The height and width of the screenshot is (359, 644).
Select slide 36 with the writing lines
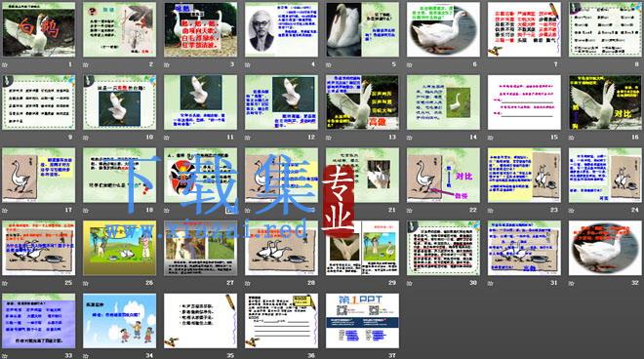[x=281, y=321]
